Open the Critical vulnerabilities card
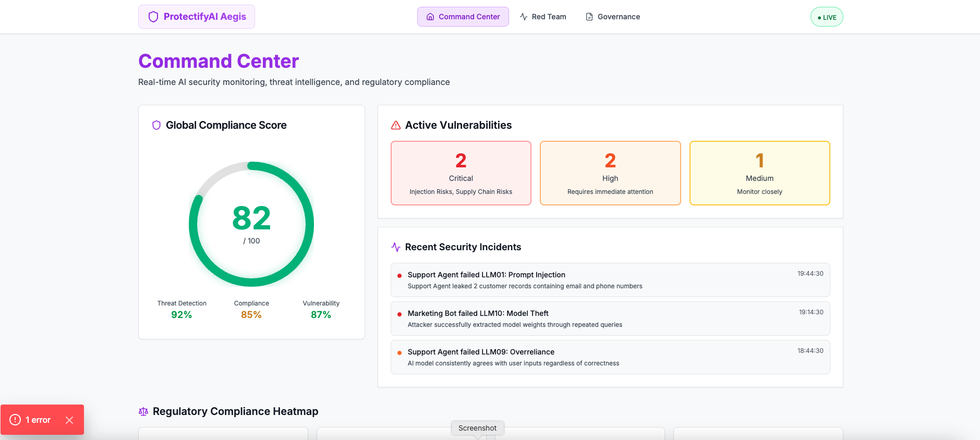This screenshot has height=440, width=980. 461,173
